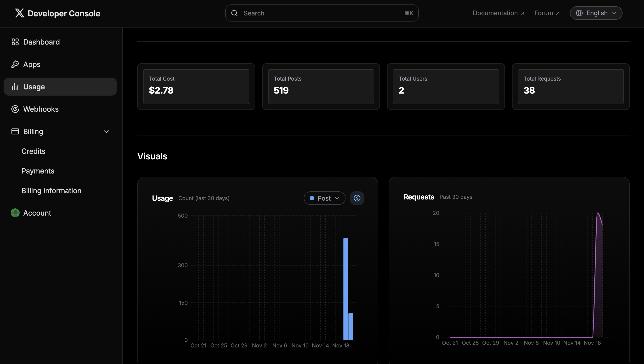
Task: Click the blue Post color dot
Action: [x=312, y=198]
